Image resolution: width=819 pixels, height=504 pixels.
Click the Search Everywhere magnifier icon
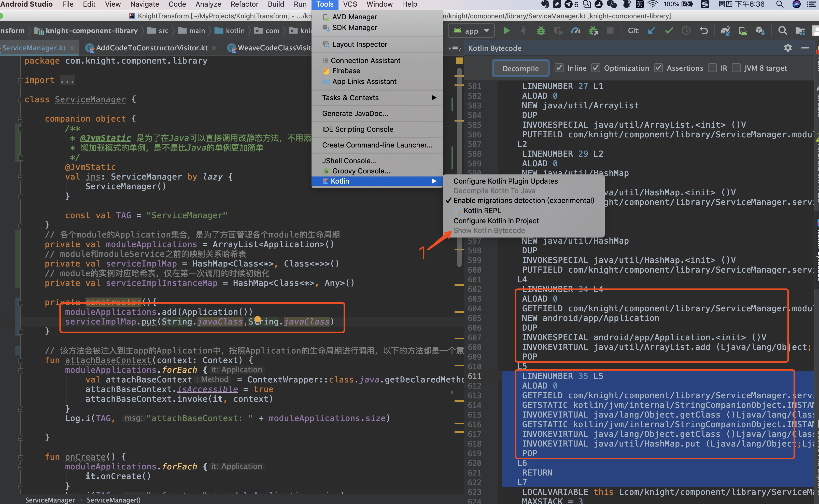782,31
